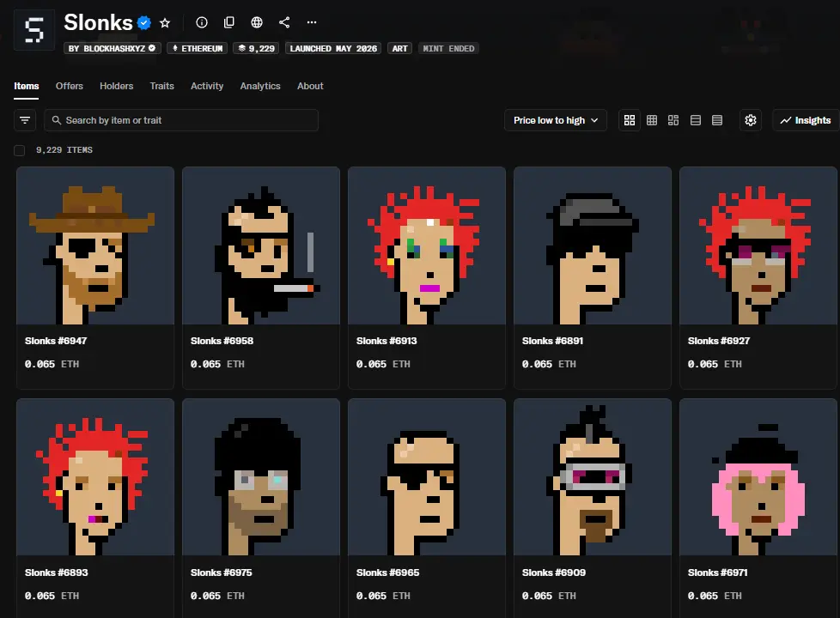Switch to mosaic grid view
840x618 pixels.
point(673,120)
